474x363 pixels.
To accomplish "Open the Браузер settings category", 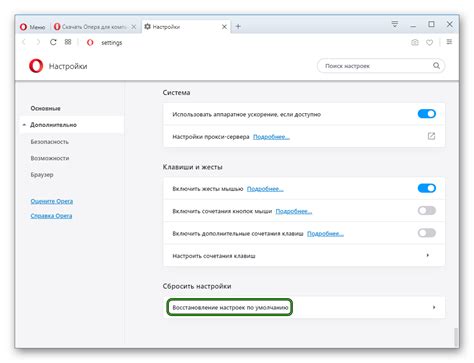I will pyautogui.click(x=42, y=175).
